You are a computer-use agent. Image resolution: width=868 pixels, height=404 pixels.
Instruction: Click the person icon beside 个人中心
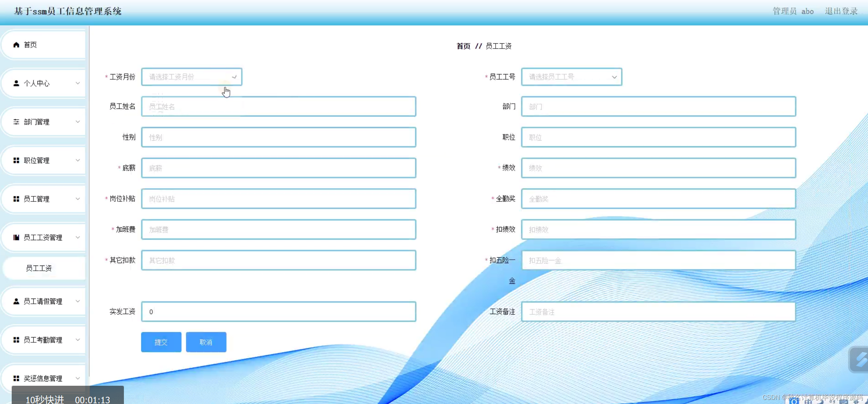coord(16,83)
